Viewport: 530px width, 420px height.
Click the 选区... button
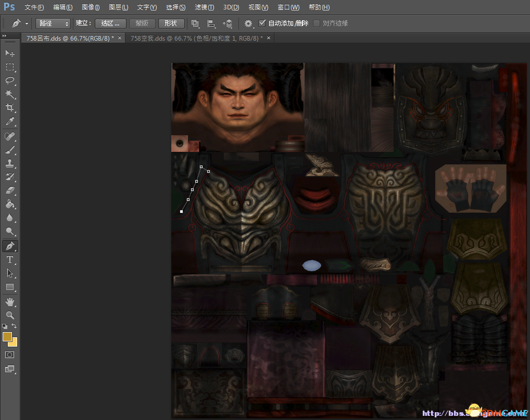(110, 23)
